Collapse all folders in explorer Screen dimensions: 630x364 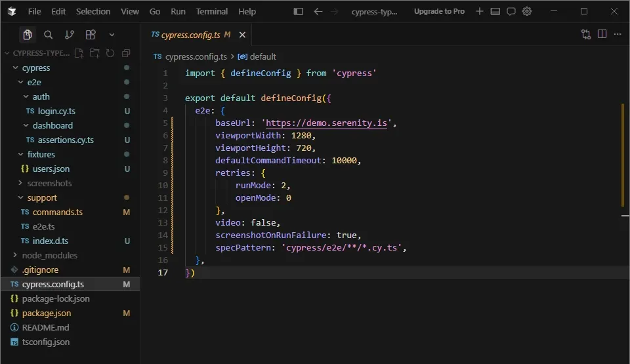pos(126,53)
